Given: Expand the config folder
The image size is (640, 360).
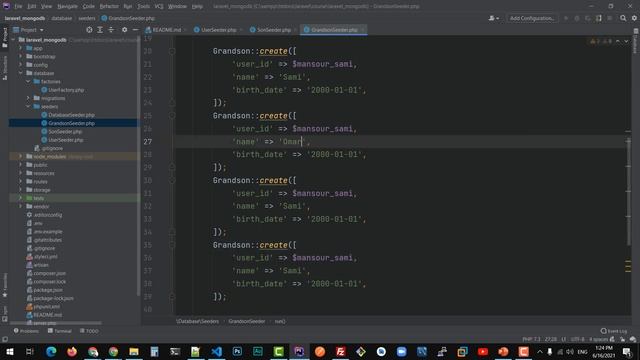Looking at the screenshot, I should click(x=20, y=65).
